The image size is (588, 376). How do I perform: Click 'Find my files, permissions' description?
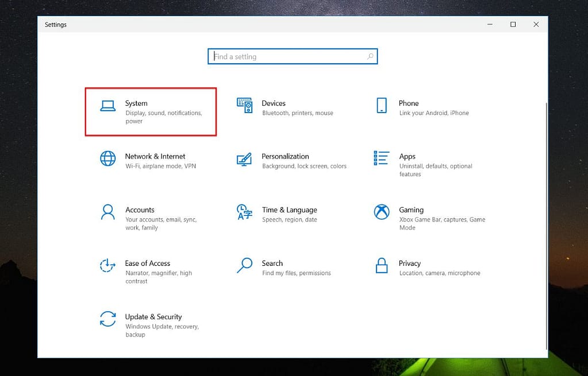pos(296,273)
